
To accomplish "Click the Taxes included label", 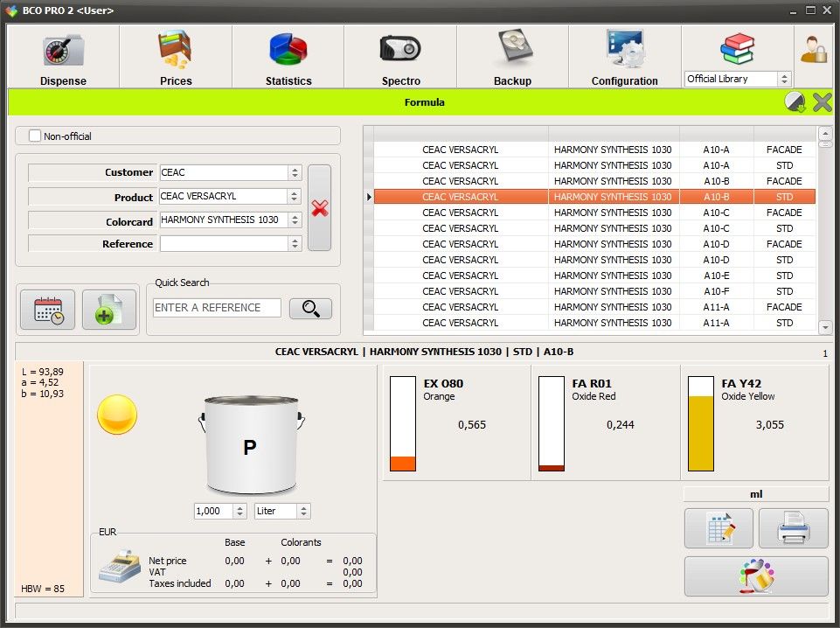I will pos(180,583).
